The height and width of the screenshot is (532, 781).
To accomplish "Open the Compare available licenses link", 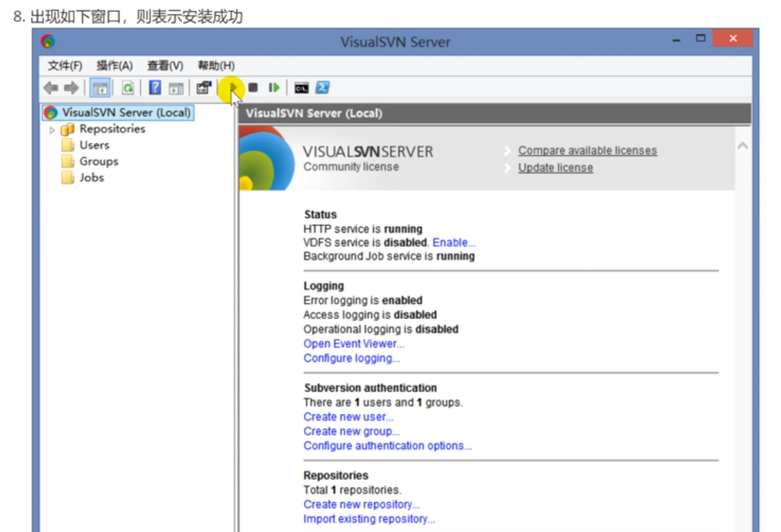I will [587, 150].
